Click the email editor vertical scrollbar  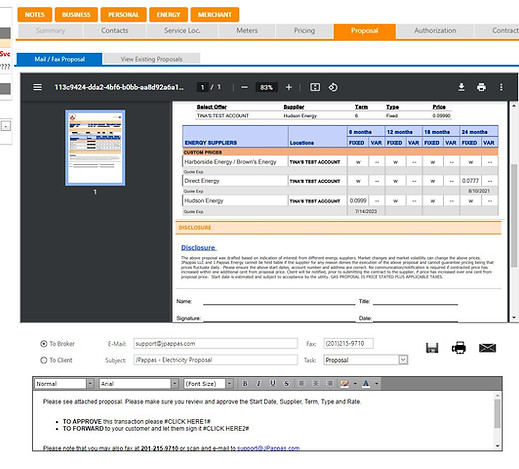tap(497, 413)
